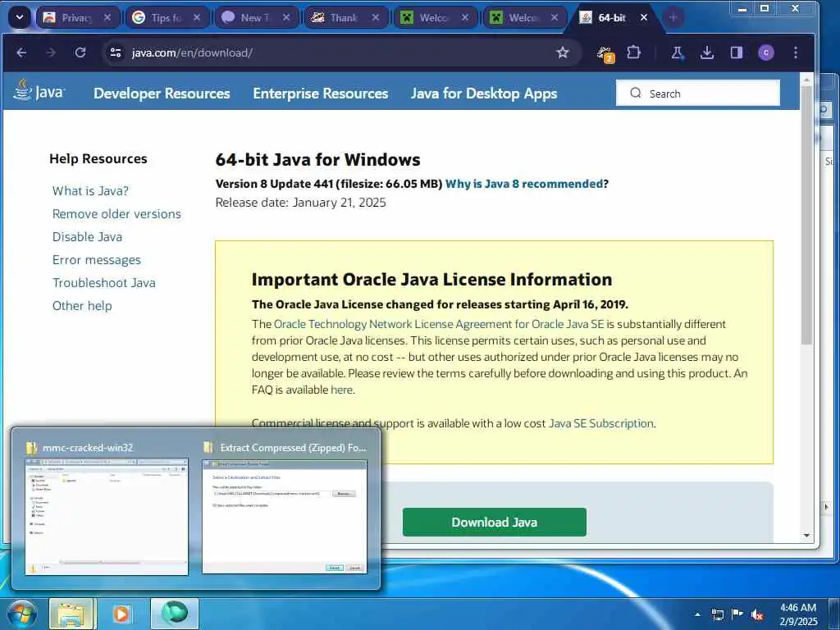Open the tab search dropdown arrow
This screenshot has height=630, width=840.
click(20, 18)
